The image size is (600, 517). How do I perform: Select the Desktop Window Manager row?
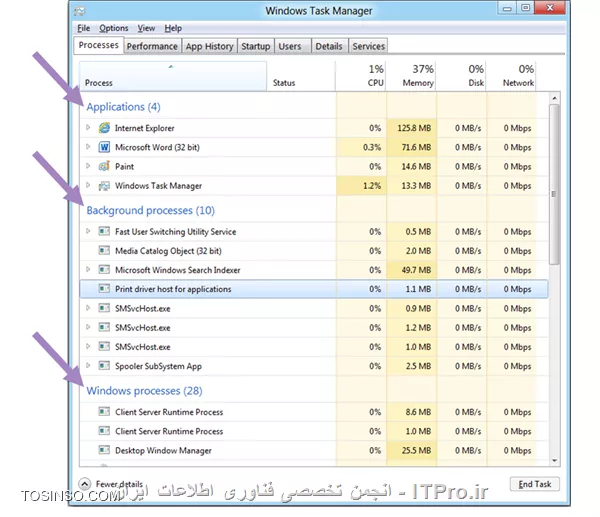click(314, 450)
